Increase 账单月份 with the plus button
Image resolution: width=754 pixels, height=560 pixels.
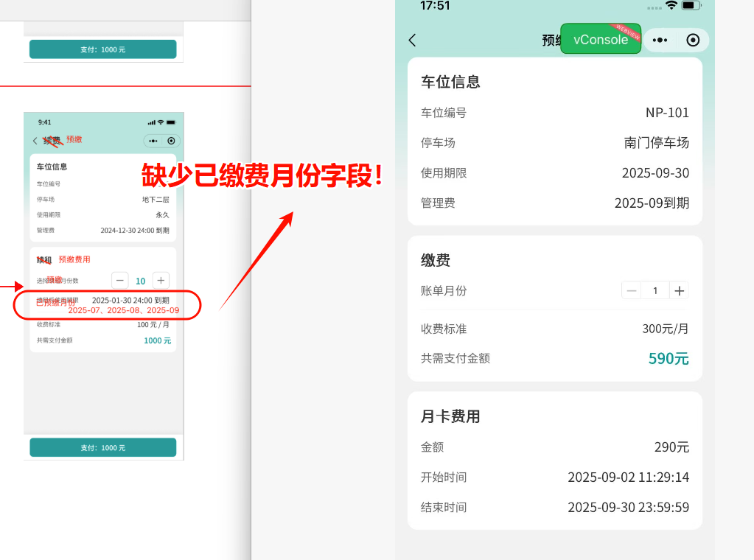coord(680,290)
